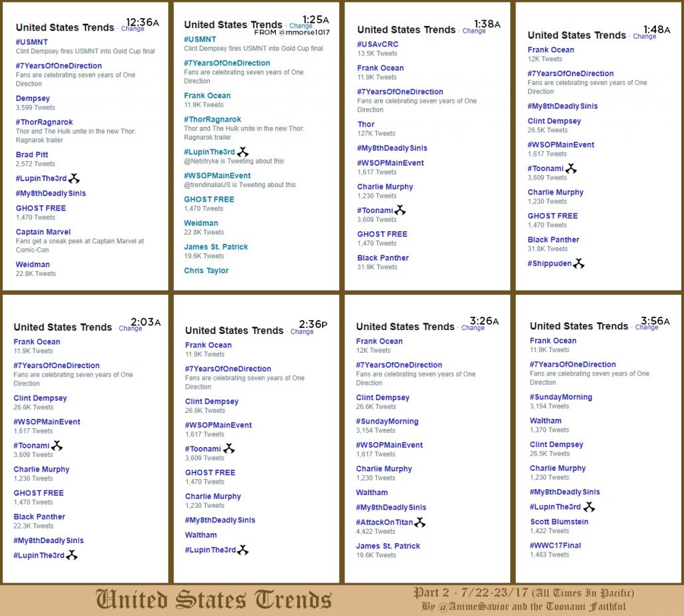Click "@trendinaliaUS is Tweeting about this" text
This screenshot has height=616, width=684.
pos(240,185)
